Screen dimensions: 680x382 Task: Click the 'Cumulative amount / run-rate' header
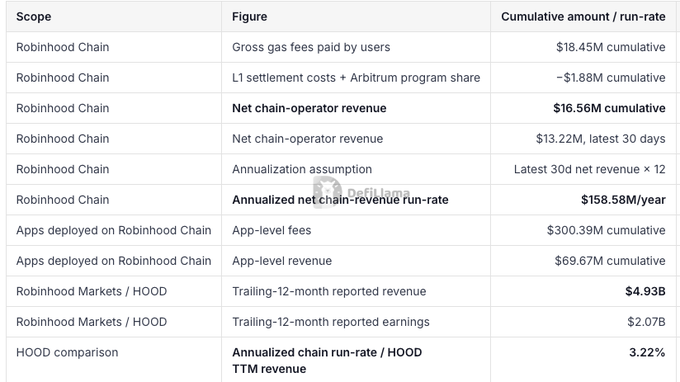click(583, 17)
